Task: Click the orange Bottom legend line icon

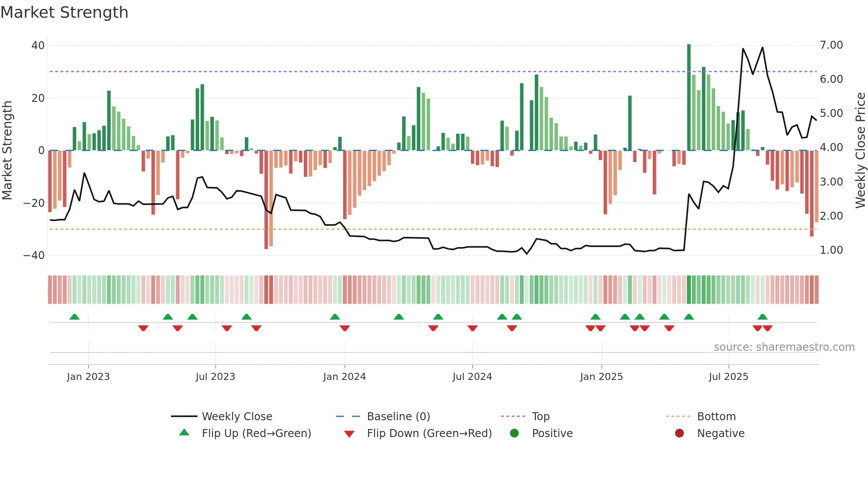Action: click(678, 416)
